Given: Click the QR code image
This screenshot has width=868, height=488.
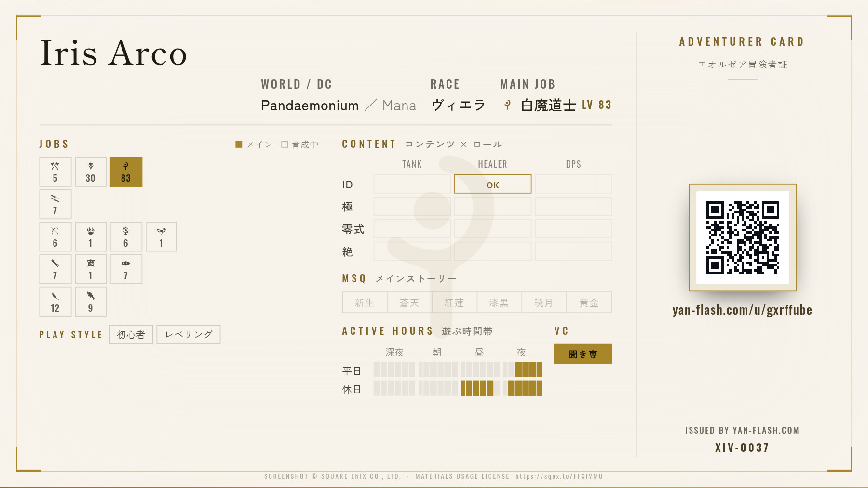Looking at the screenshot, I should [743, 237].
